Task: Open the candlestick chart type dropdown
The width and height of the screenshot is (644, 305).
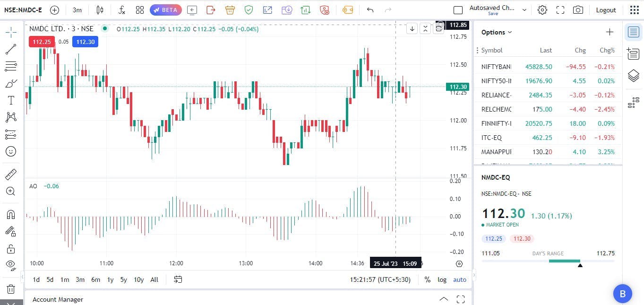Action: point(100,10)
